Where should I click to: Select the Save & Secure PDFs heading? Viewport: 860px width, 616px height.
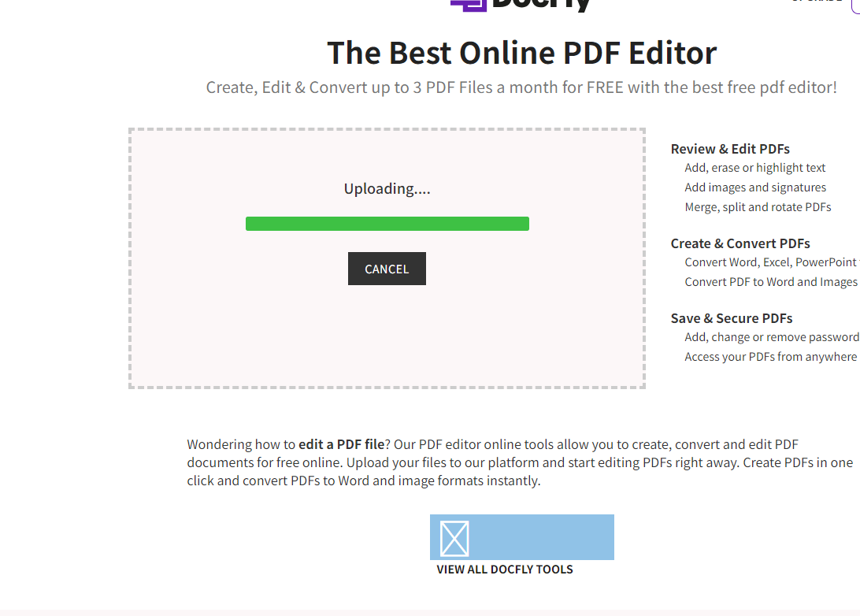tap(731, 318)
